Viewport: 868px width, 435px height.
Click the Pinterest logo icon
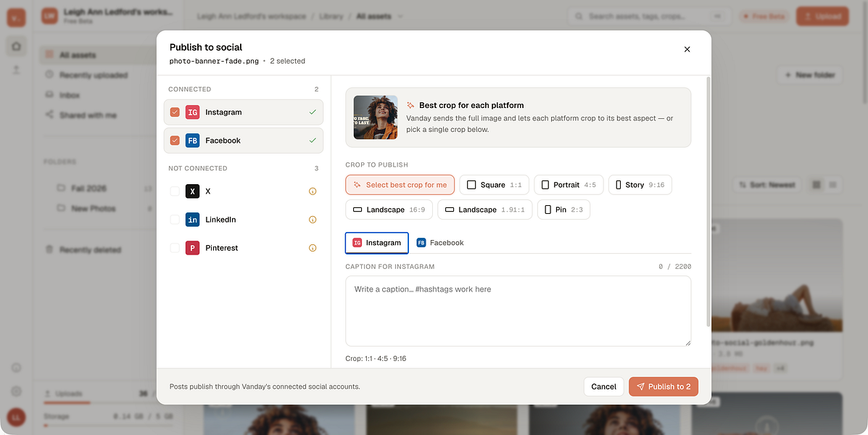[192, 248]
